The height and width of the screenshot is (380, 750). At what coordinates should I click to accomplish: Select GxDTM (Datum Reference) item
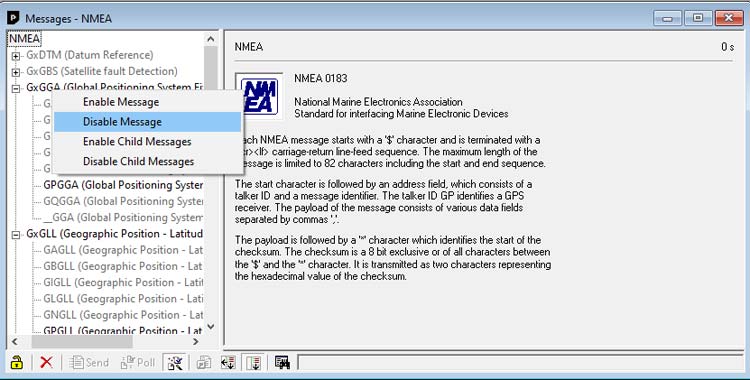coord(90,55)
